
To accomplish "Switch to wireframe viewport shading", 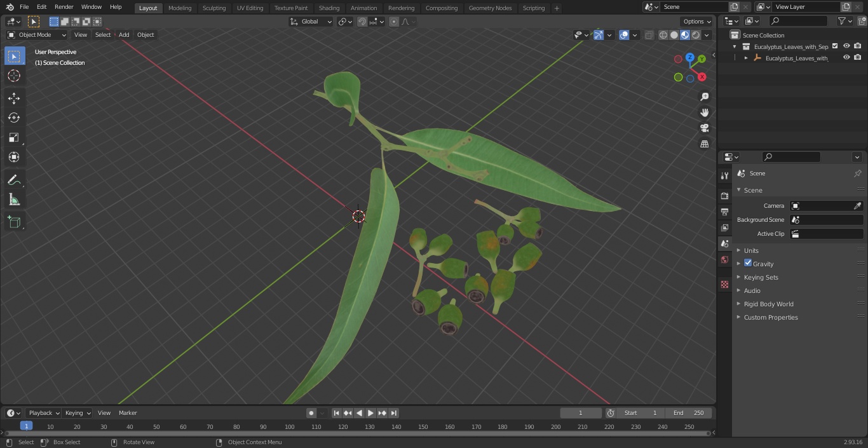I will pos(663,35).
